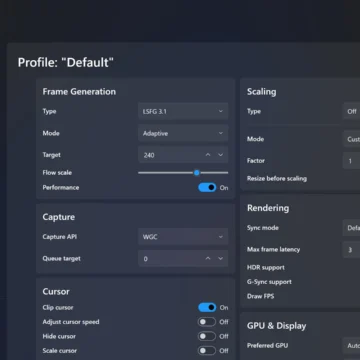
Task: Decrease Queue target with down arrow
Action: click(220, 259)
